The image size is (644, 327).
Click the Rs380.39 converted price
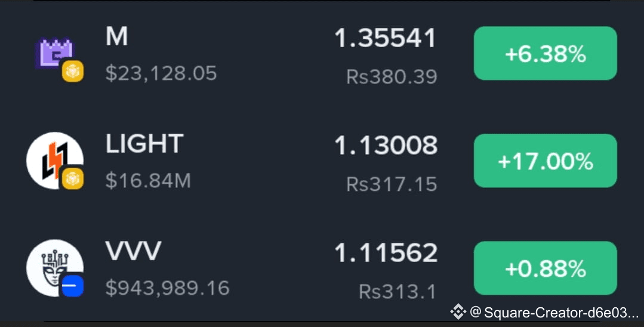tap(392, 77)
